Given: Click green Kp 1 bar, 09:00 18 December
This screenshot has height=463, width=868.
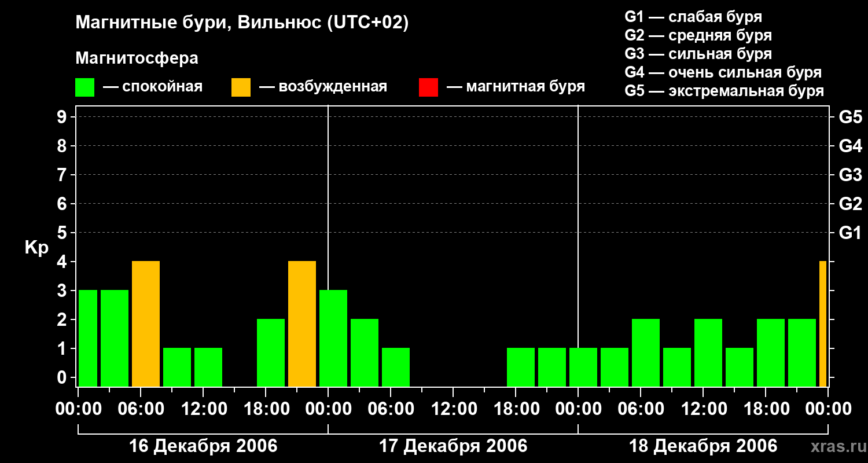Looking at the screenshot, I should point(677,368).
